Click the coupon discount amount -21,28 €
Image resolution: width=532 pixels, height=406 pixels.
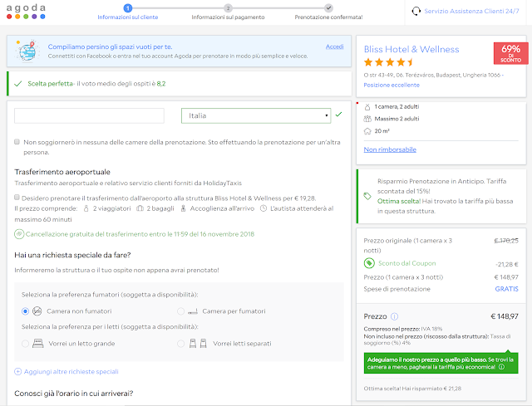(507, 264)
